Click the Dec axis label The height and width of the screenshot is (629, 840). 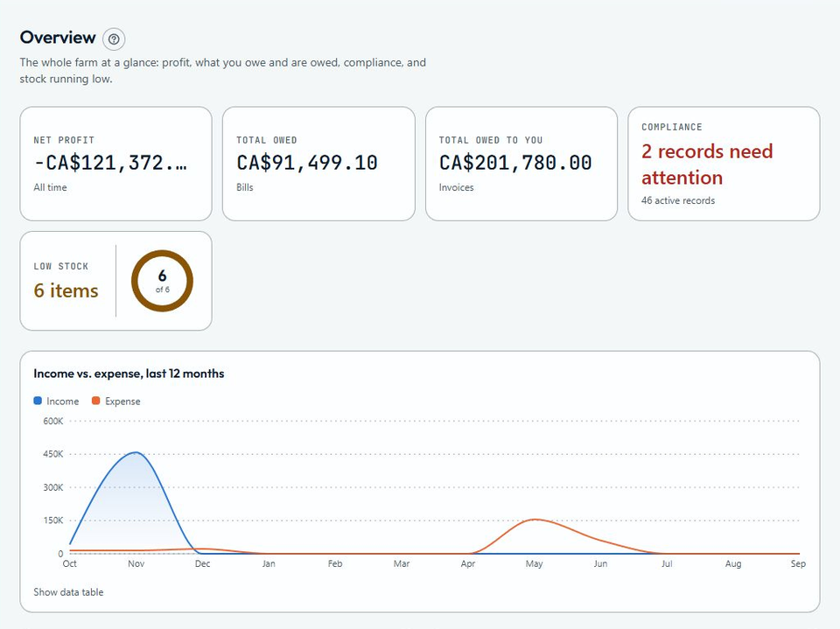[202, 563]
